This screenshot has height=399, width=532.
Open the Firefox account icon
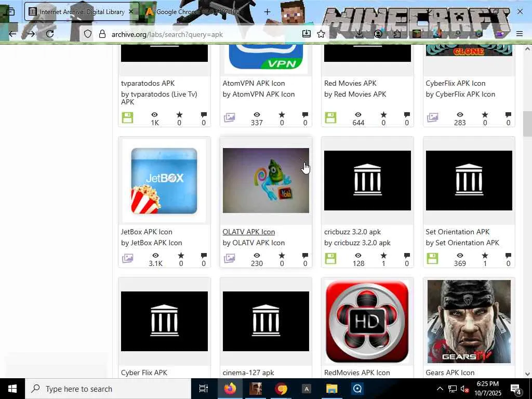pyautogui.click(x=378, y=34)
